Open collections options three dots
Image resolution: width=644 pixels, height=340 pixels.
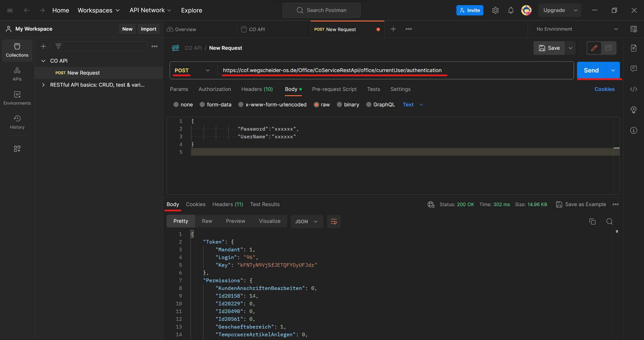point(155,46)
